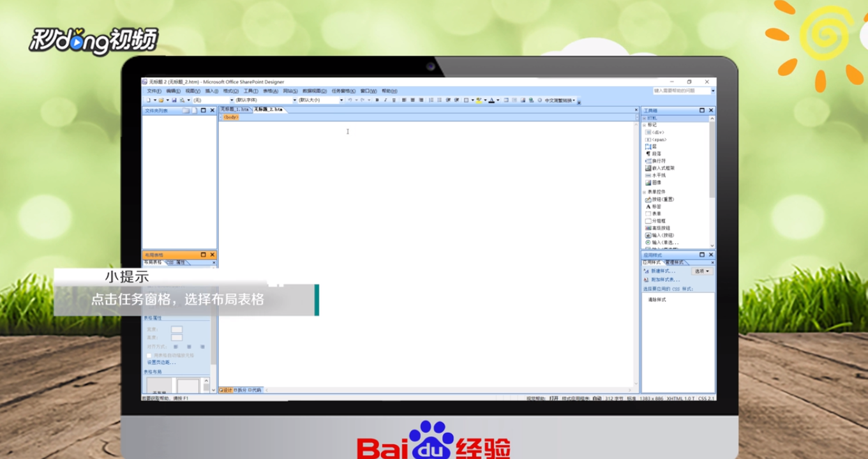The width and height of the screenshot is (868, 459).
Task: Select 层 (layer) item in toolbox
Action: click(x=650, y=146)
